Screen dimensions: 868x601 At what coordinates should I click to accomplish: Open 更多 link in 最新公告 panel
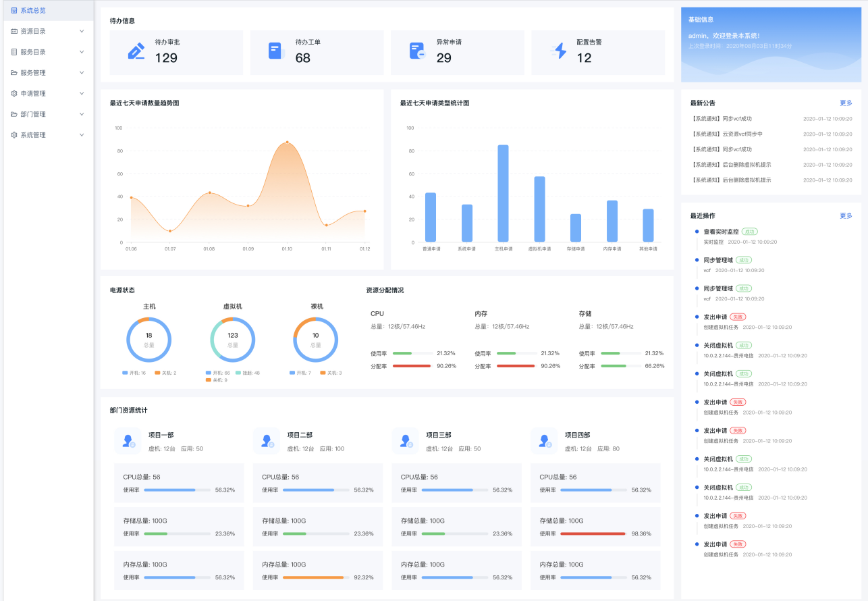point(846,103)
